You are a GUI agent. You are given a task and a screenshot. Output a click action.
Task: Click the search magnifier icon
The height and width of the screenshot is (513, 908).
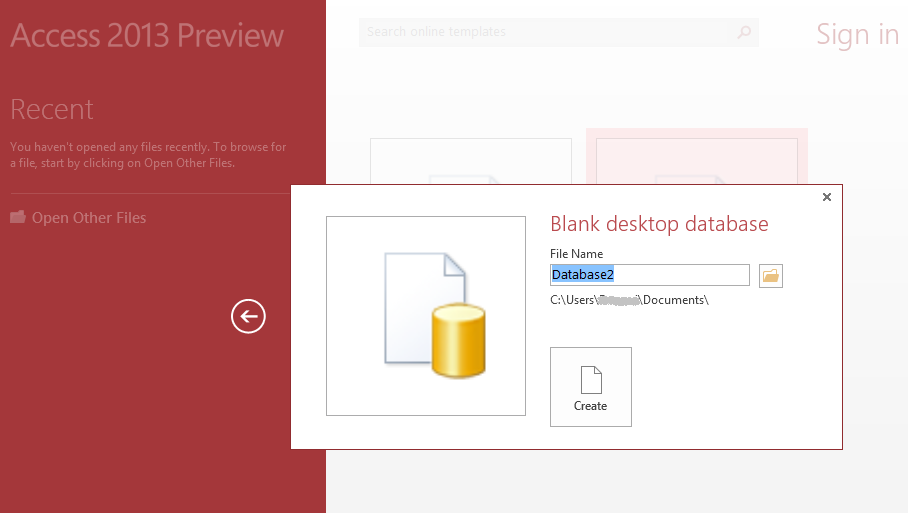click(744, 32)
